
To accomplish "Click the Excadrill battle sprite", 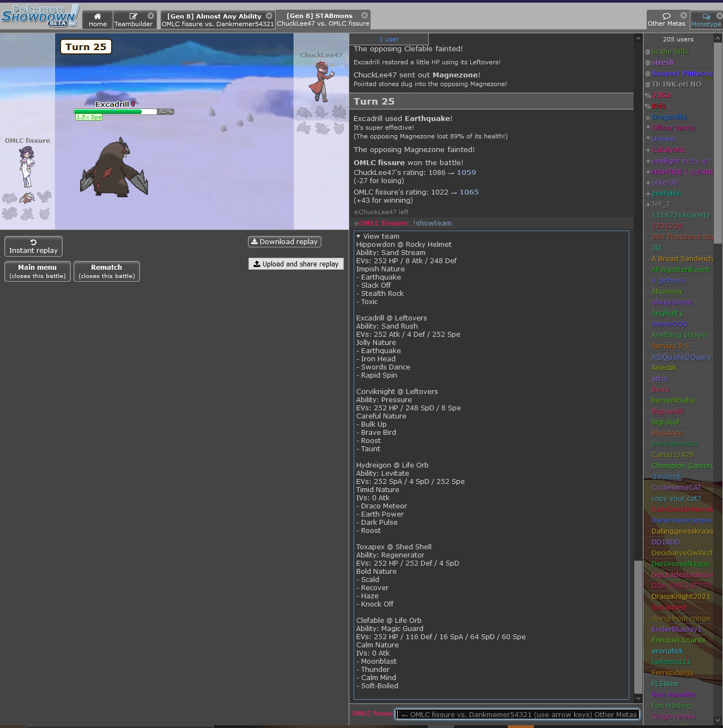I will click(x=114, y=167).
